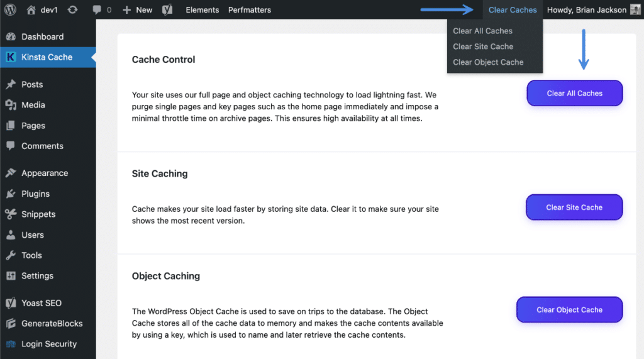Click the Plugins plug icon

tap(11, 194)
